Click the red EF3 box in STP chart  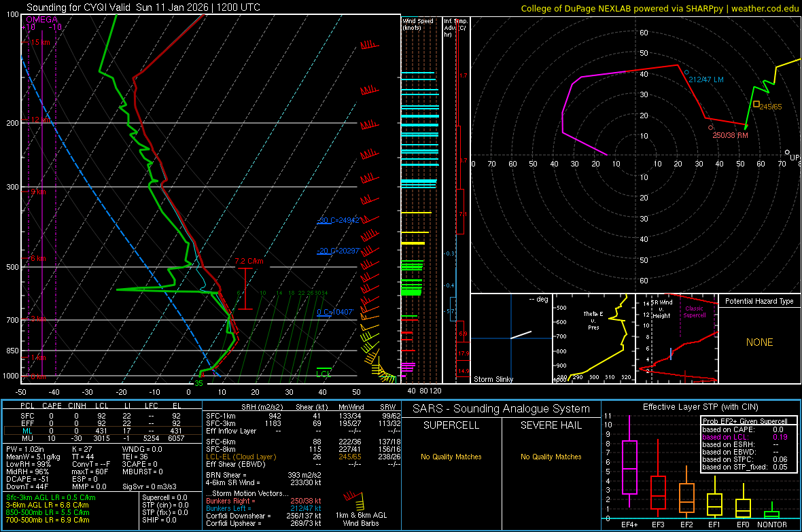click(x=658, y=493)
